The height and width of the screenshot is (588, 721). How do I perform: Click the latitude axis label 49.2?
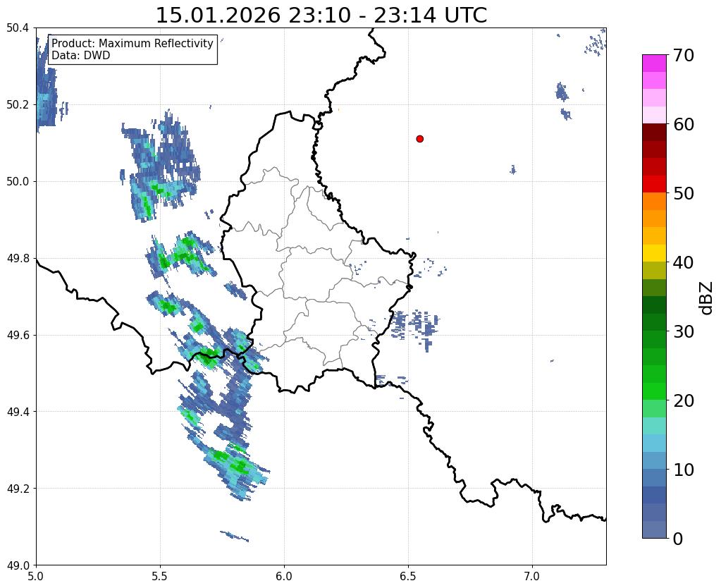tap(18, 489)
